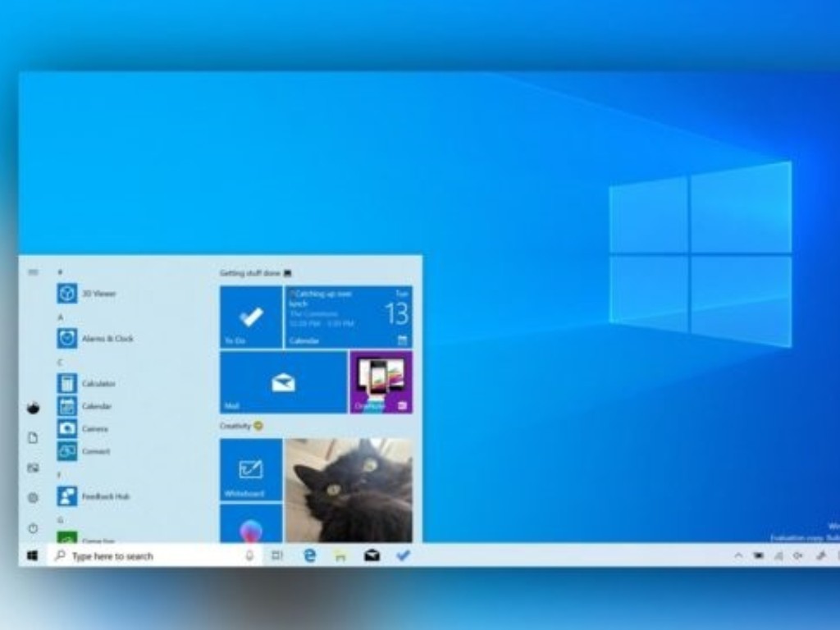Open Settings from the Start menu sidebar
Screen dimensions: 840x630
pyautogui.click(x=33, y=497)
